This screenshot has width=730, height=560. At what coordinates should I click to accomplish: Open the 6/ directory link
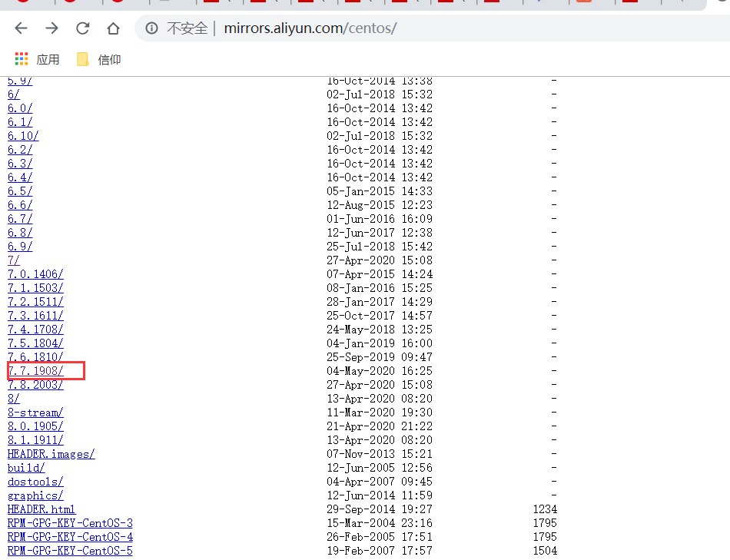pyautogui.click(x=14, y=94)
